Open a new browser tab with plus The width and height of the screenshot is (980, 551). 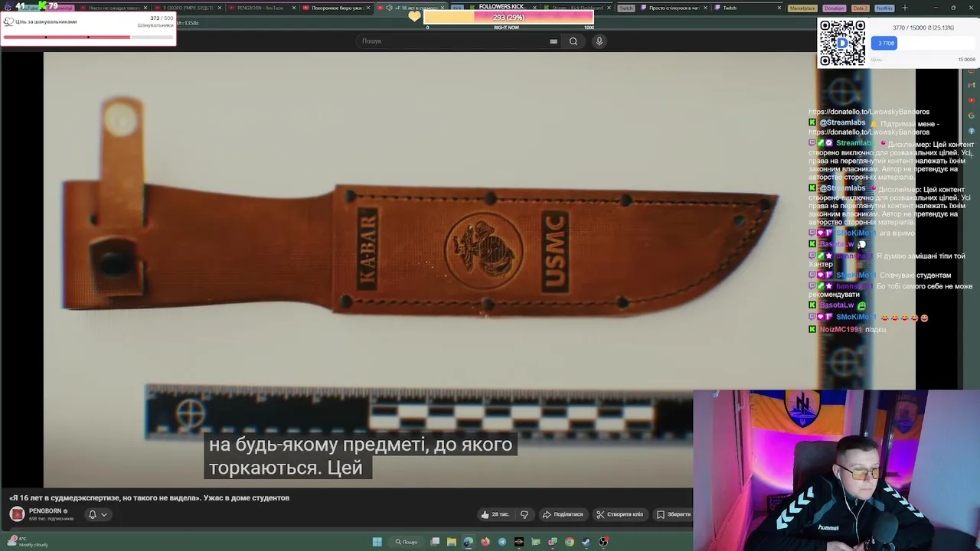pyautogui.click(x=904, y=8)
